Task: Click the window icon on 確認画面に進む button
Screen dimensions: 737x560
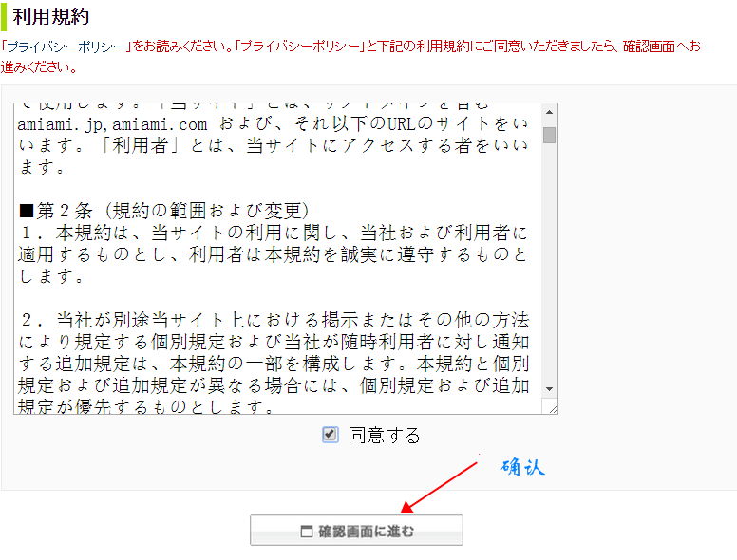Action: click(306, 532)
